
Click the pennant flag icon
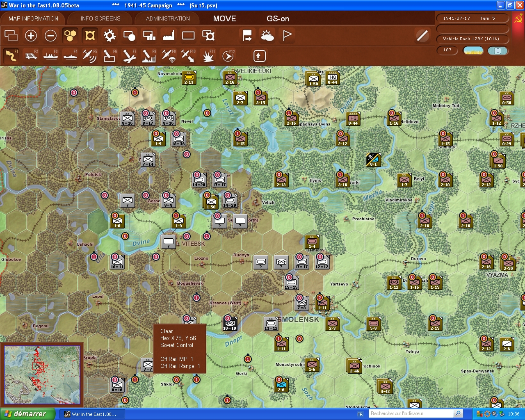(287, 36)
